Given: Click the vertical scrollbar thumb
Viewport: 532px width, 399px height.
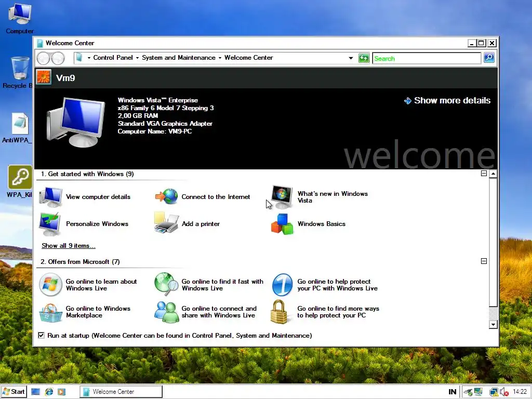Looking at the screenshot, I should click(x=493, y=242).
